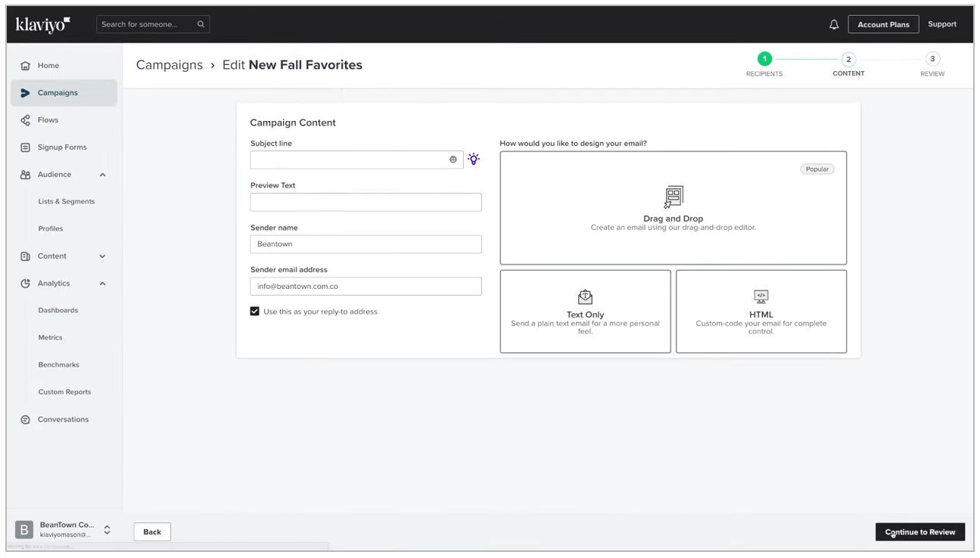Open Signup Forms in sidebar
Screen dimensions: 980x558
click(x=64, y=147)
